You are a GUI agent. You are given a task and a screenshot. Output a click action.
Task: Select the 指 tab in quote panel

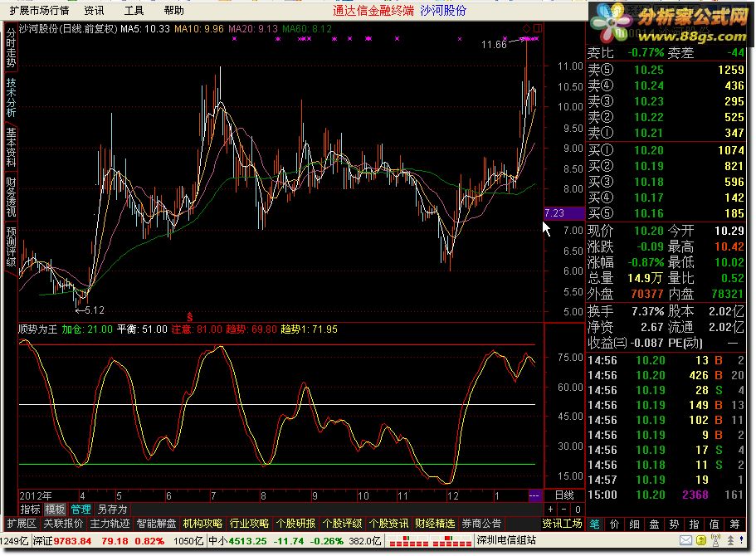(x=695, y=524)
